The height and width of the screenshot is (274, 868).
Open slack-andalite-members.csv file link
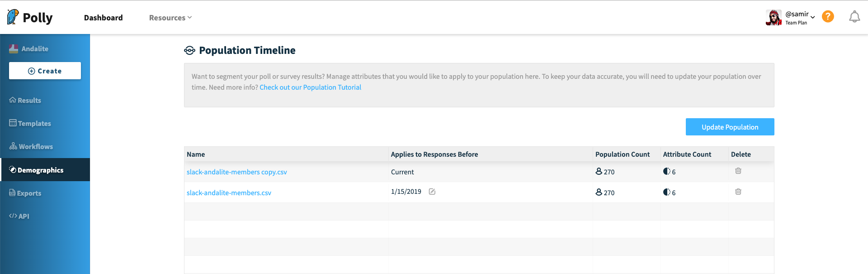[x=229, y=193]
